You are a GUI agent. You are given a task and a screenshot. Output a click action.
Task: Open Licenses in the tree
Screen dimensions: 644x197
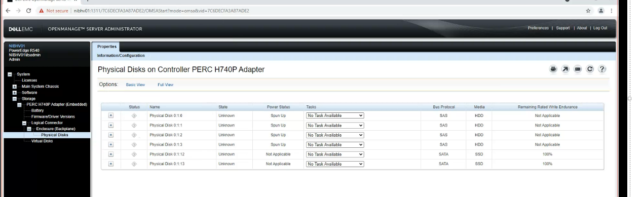coord(29,80)
